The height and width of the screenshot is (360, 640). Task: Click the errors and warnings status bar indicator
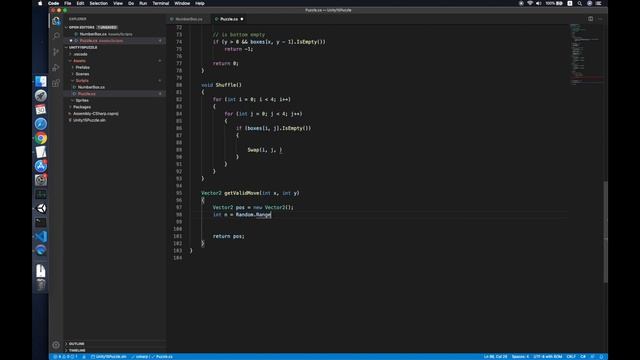point(65,357)
